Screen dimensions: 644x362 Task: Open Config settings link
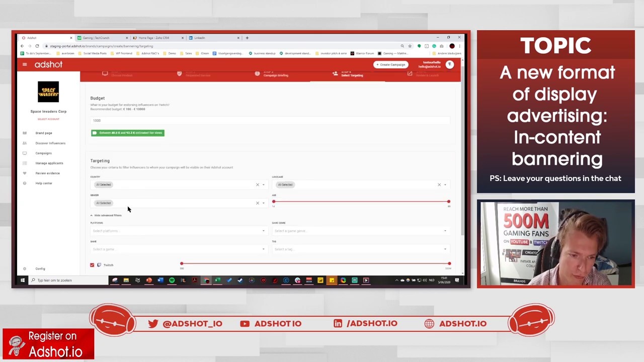point(40,268)
